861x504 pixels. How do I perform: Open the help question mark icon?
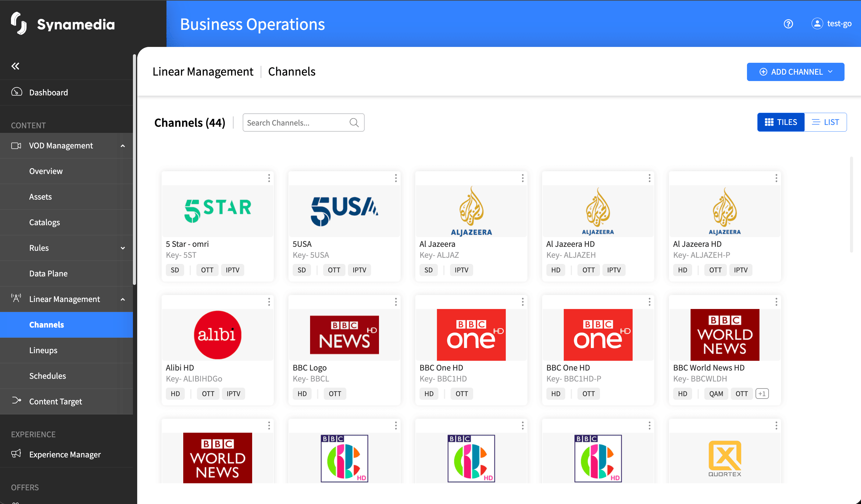pos(788,23)
